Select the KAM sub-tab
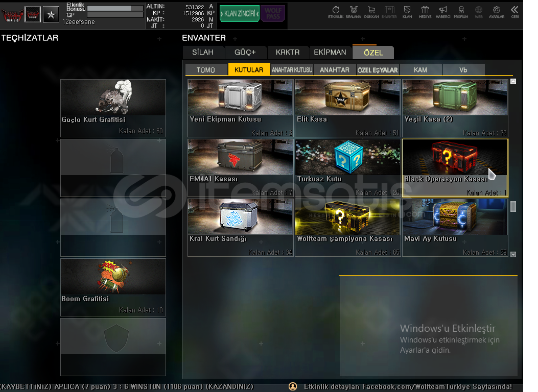The width and height of the screenshot is (538, 392). click(x=420, y=70)
